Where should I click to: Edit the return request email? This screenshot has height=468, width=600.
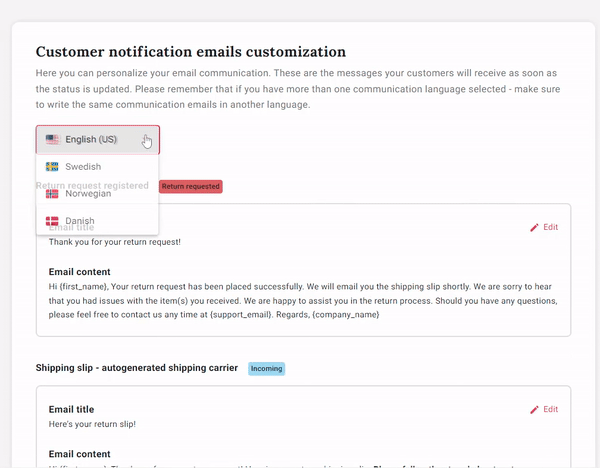(x=544, y=227)
